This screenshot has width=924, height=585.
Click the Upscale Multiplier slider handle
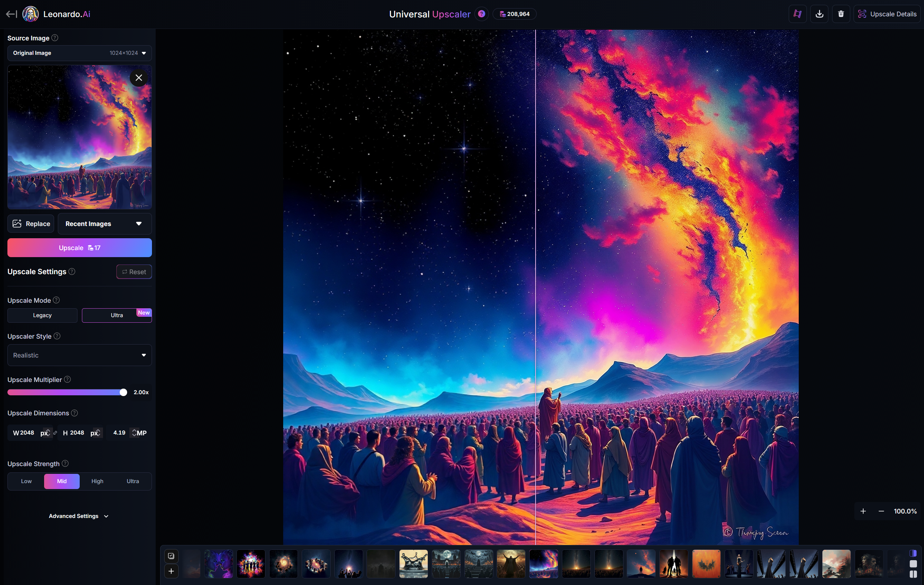click(x=123, y=392)
